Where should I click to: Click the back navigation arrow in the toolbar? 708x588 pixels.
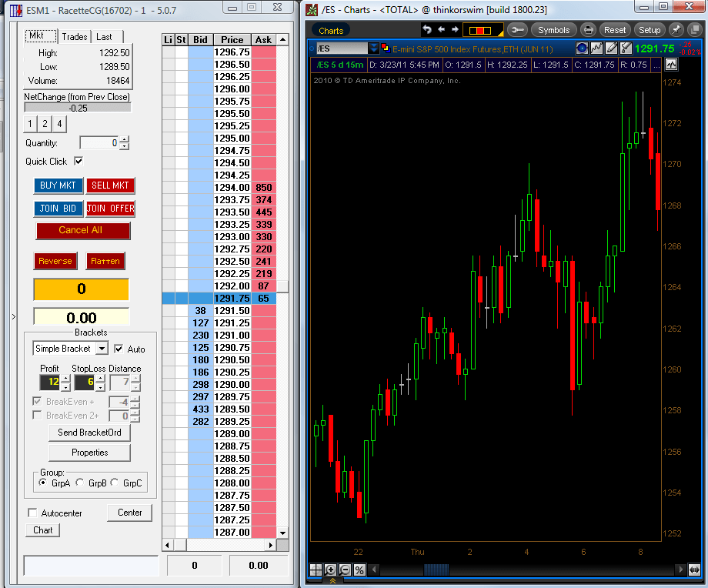[440, 29]
